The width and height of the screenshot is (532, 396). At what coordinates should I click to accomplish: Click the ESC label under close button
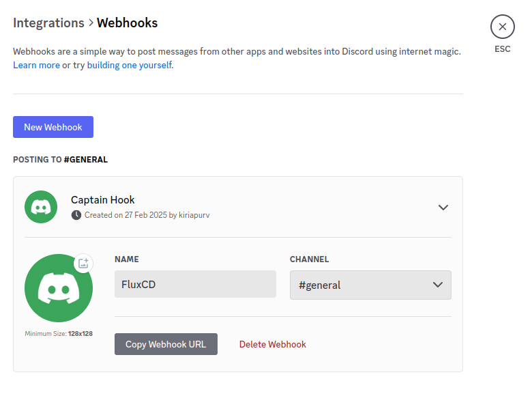(x=502, y=50)
